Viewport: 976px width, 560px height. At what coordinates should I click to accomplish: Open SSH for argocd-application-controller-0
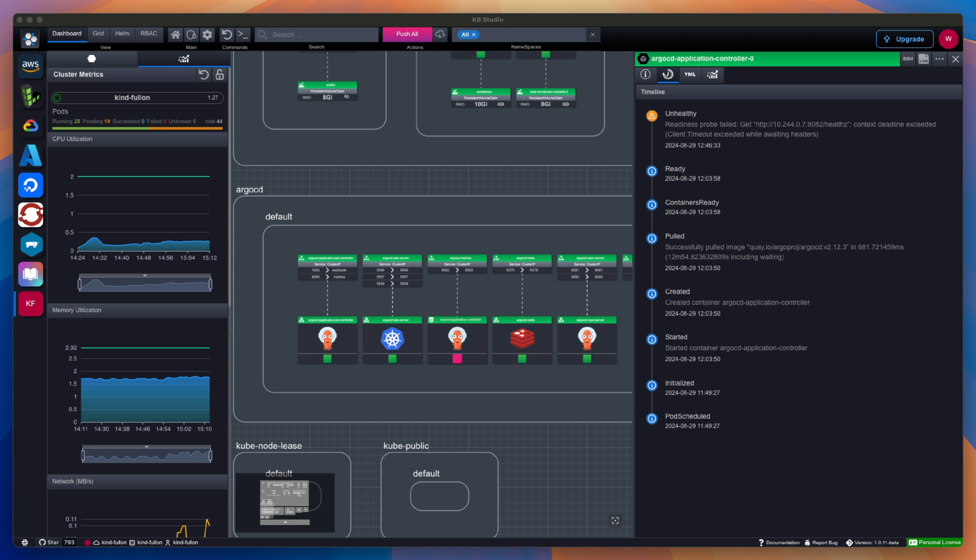pyautogui.click(x=908, y=59)
